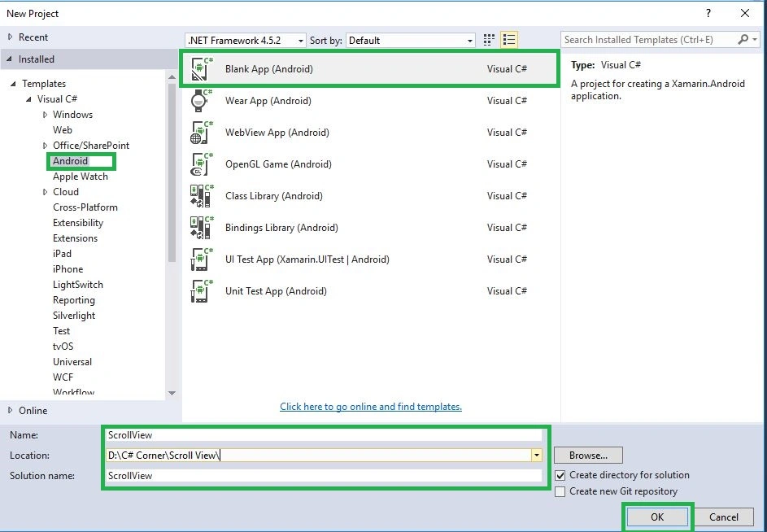The height and width of the screenshot is (532, 767).
Task: Click Browse to choose location
Action: point(588,456)
